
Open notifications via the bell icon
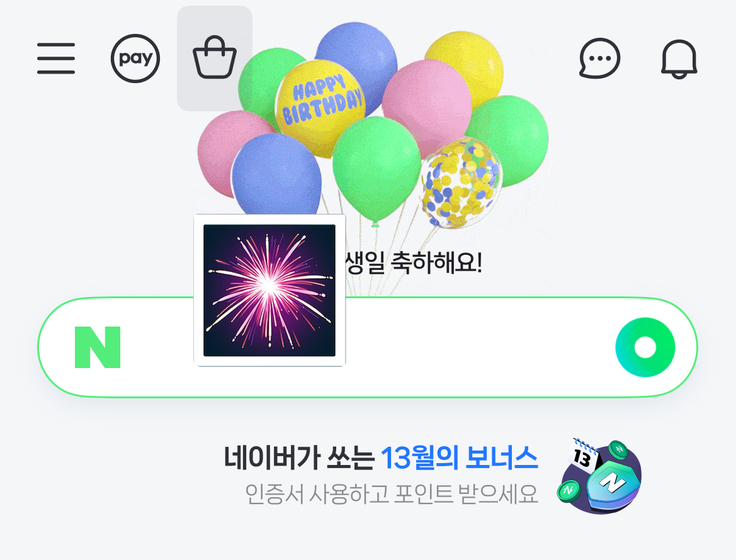[x=679, y=59]
